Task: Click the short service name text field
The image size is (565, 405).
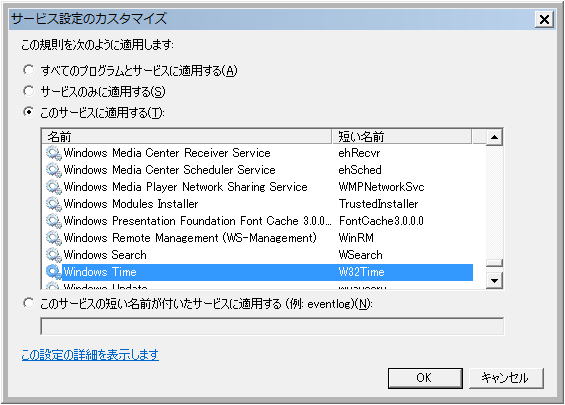Action: pyautogui.click(x=272, y=326)
